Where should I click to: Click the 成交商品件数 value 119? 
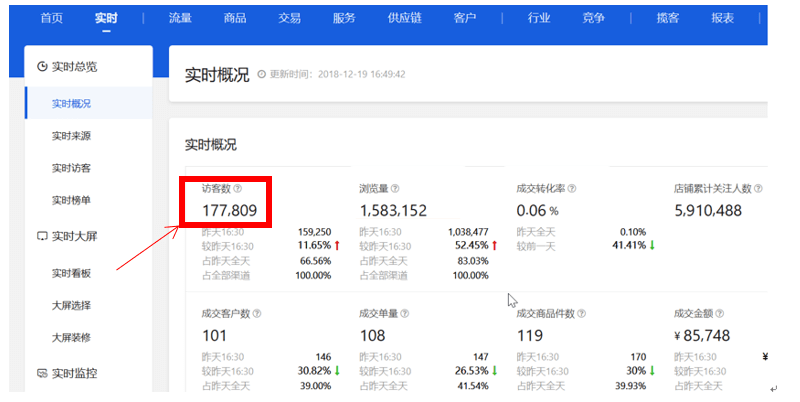point(530,336)
